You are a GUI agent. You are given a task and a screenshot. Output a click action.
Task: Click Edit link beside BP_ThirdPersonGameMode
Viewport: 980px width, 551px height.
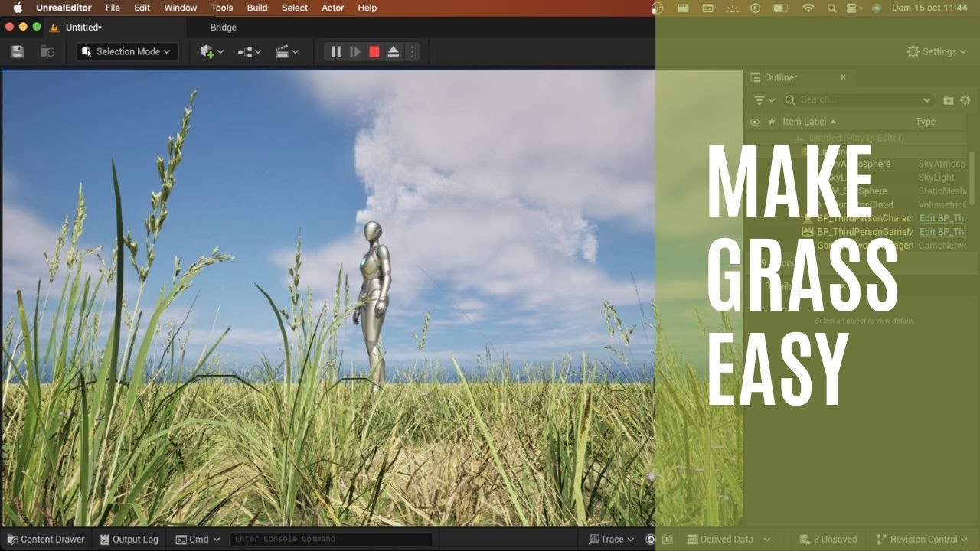click(x=942, y=232)
